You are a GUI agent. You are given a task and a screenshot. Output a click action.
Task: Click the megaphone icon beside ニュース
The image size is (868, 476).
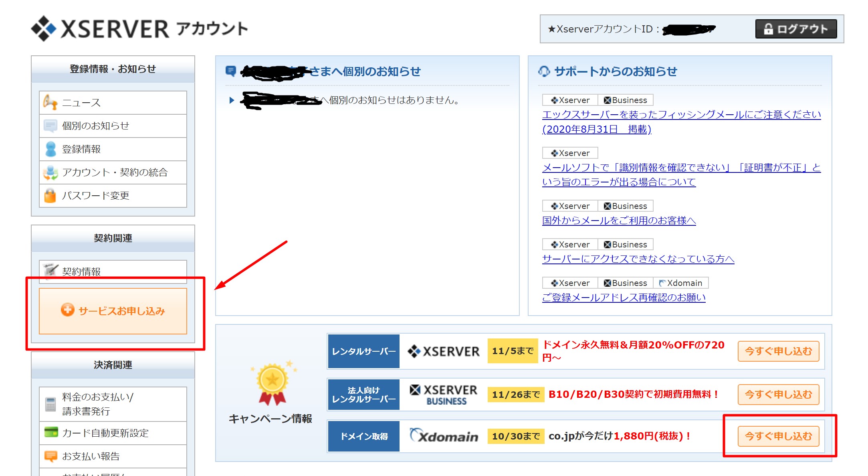pyautogui.click(x=50, y=103)
